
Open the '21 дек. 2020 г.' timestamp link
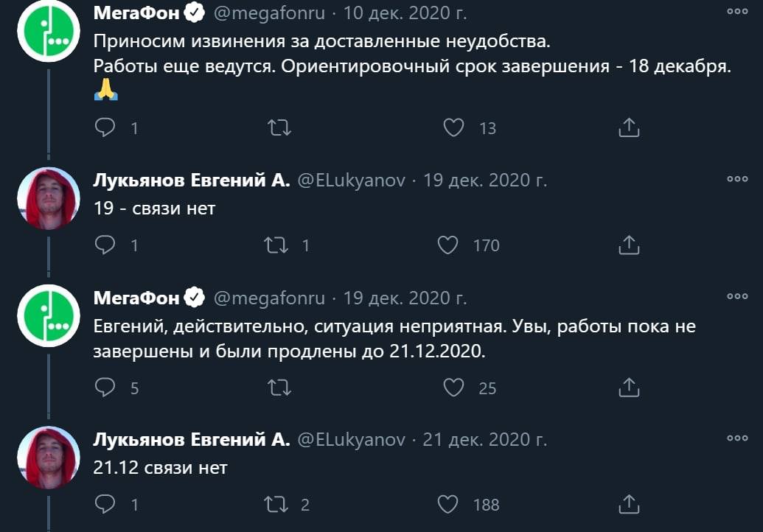coord(484,440)
